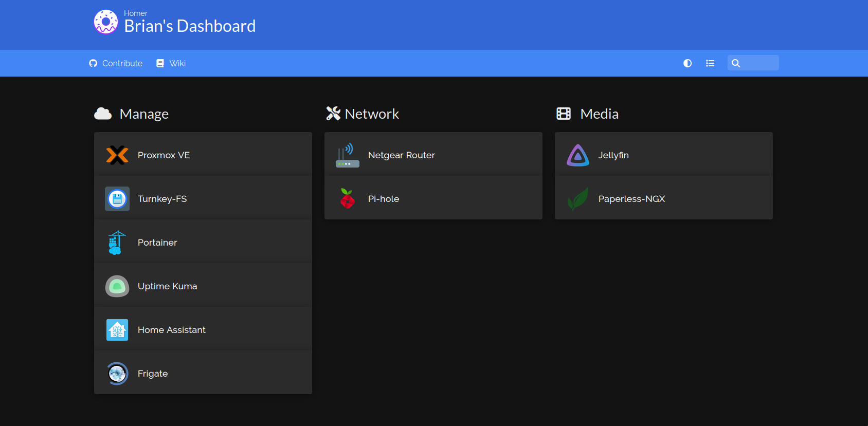Focus the search input field
This screenshot has width=868, height=426.
tap(753, 63)
